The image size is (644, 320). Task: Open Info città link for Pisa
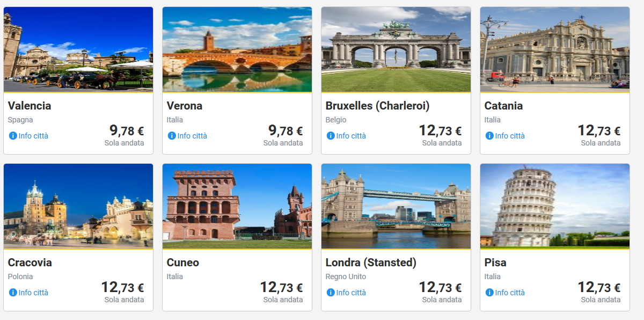[510, 293]
